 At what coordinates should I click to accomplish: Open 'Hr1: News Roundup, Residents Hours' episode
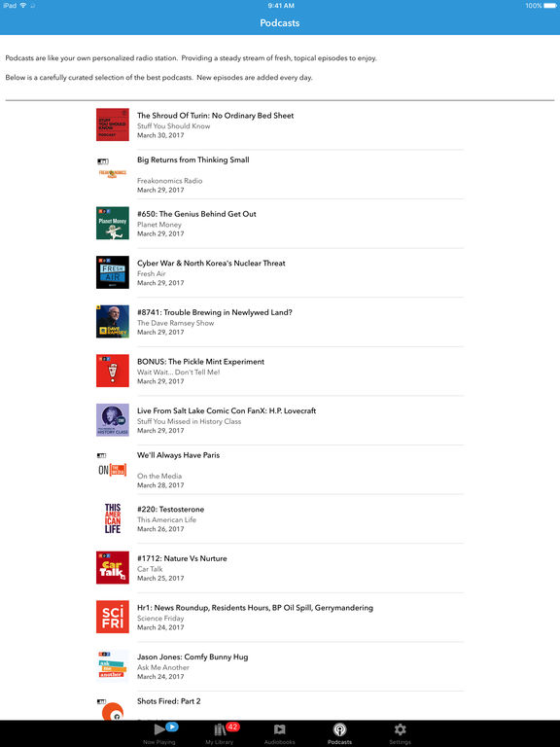[x=255, y=607]
